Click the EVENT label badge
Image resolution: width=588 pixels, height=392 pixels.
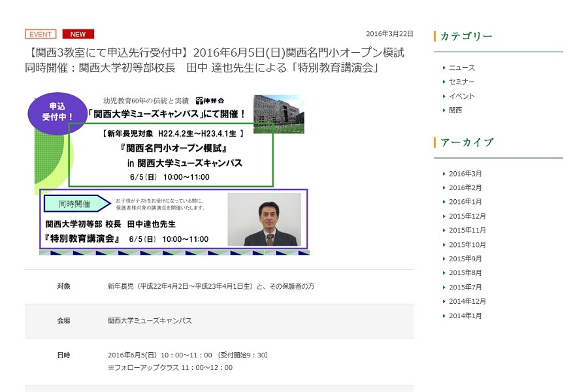click(x=40, y=34)
